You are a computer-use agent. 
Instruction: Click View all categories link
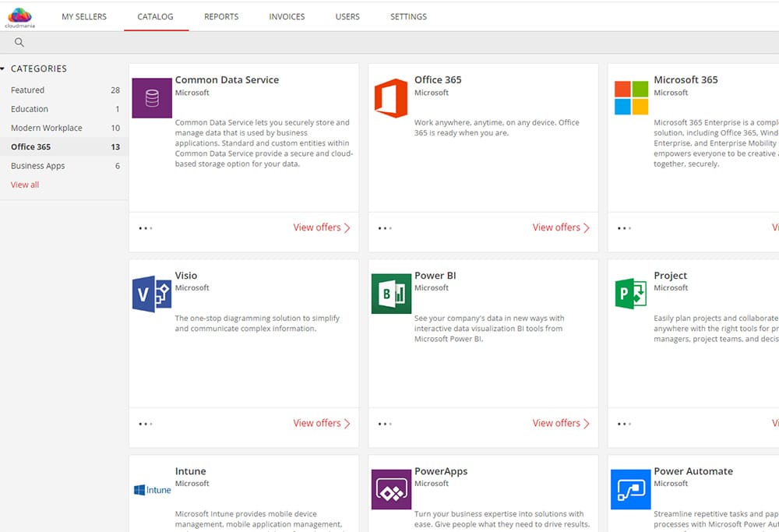tap(25, 185)
